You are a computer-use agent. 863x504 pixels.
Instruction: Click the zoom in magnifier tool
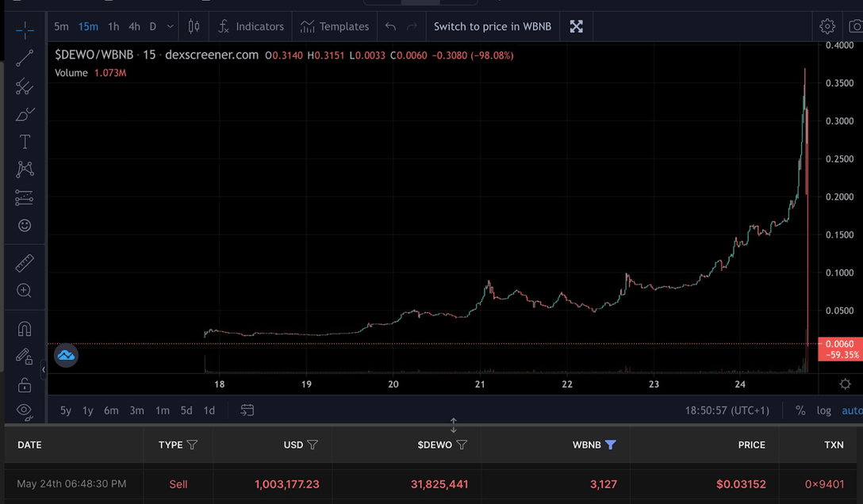tap(25, 291)
